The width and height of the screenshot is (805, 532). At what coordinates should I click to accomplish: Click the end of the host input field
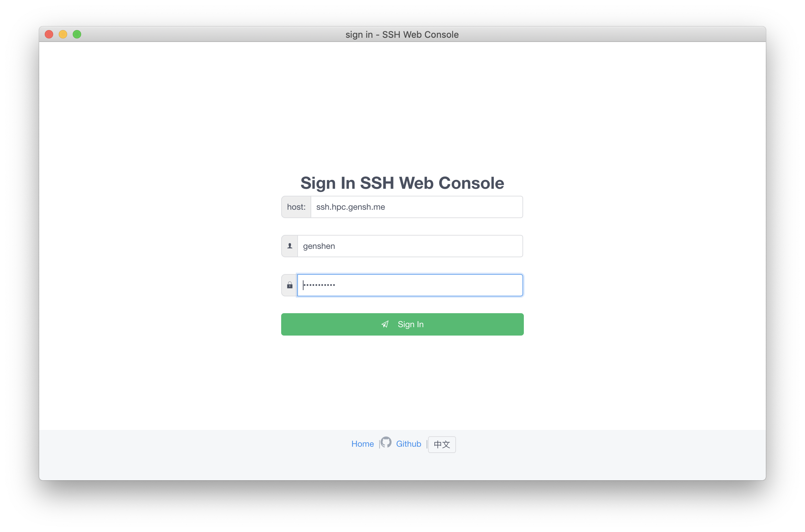pyautogui.click(x=386, y=207)
